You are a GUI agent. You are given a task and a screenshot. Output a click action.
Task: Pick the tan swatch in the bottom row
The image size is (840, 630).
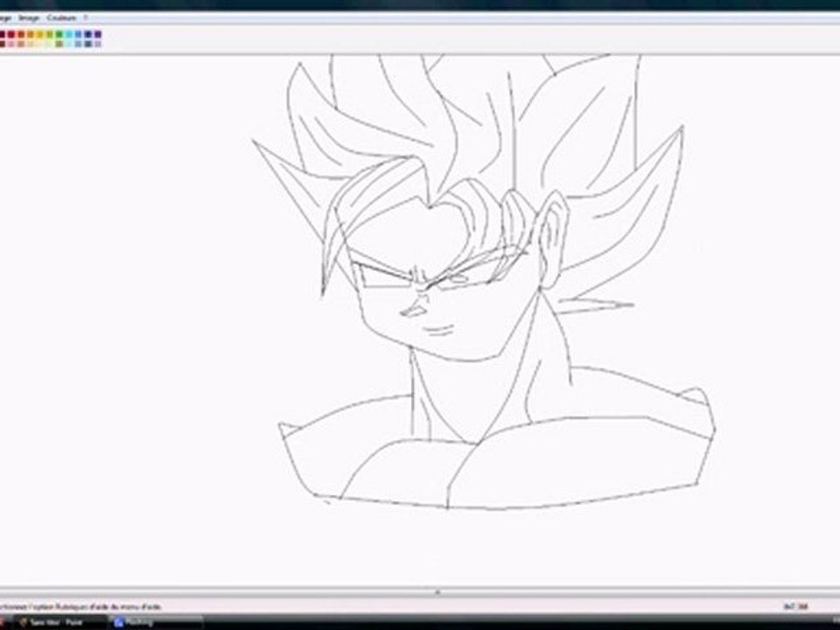point(21,44)
